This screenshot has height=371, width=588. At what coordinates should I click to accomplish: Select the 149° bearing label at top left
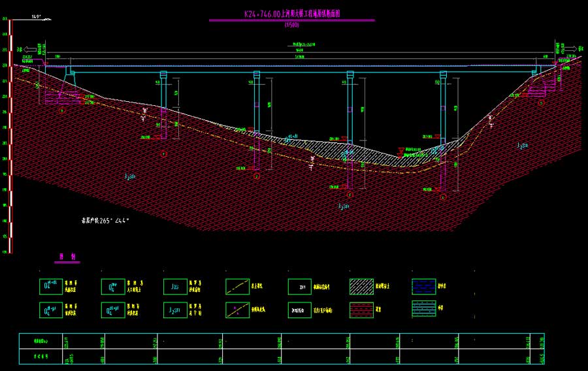click(x=37, y=16)
